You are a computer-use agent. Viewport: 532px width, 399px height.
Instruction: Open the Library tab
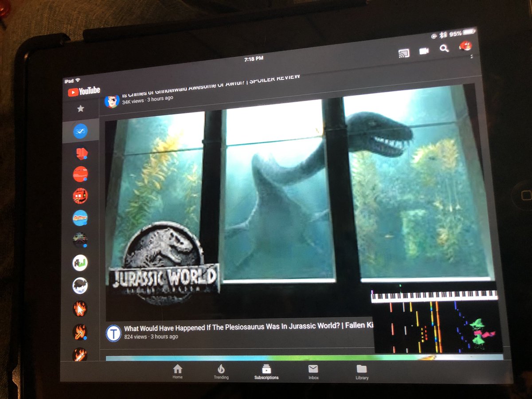point(362,372)
